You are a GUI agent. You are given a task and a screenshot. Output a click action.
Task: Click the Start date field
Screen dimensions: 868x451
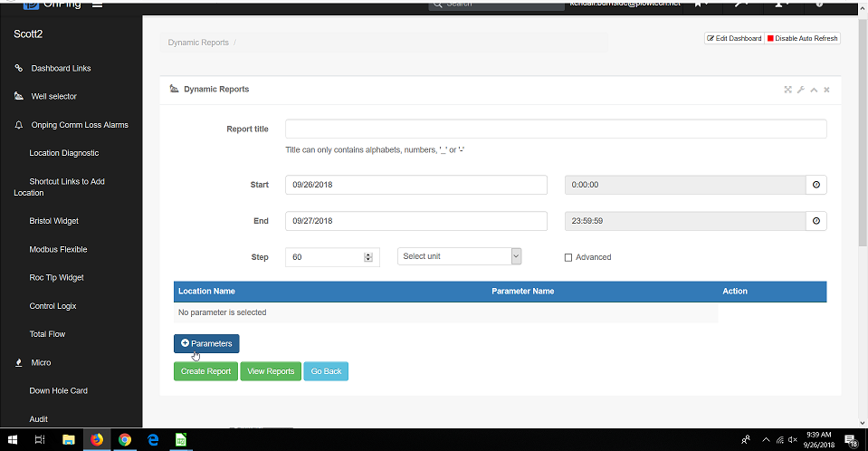click(x=415, y=185)
